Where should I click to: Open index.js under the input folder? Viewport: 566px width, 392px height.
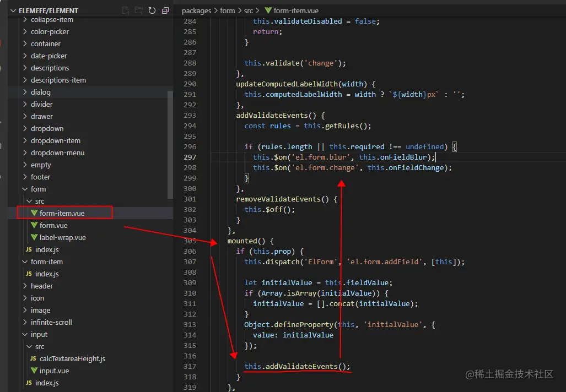47,383
